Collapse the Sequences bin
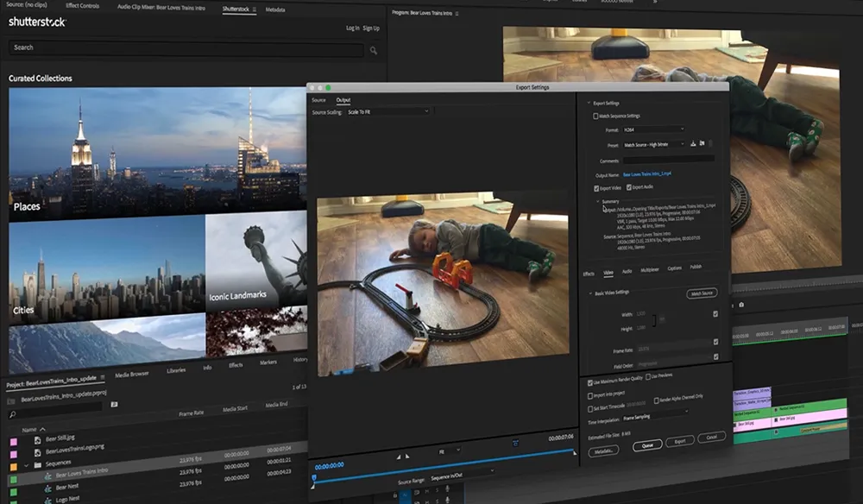863x504 pixels. tap(26, 465)
